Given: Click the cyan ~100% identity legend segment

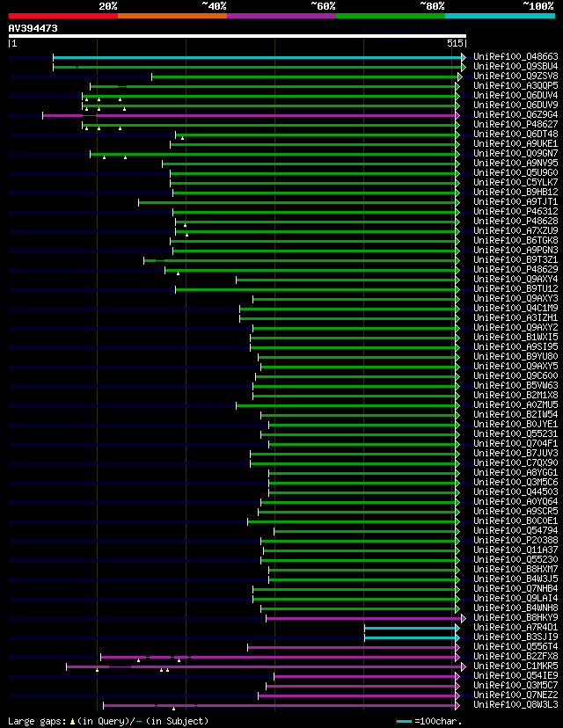Looking at the screenshot, I should click(501, 16).
